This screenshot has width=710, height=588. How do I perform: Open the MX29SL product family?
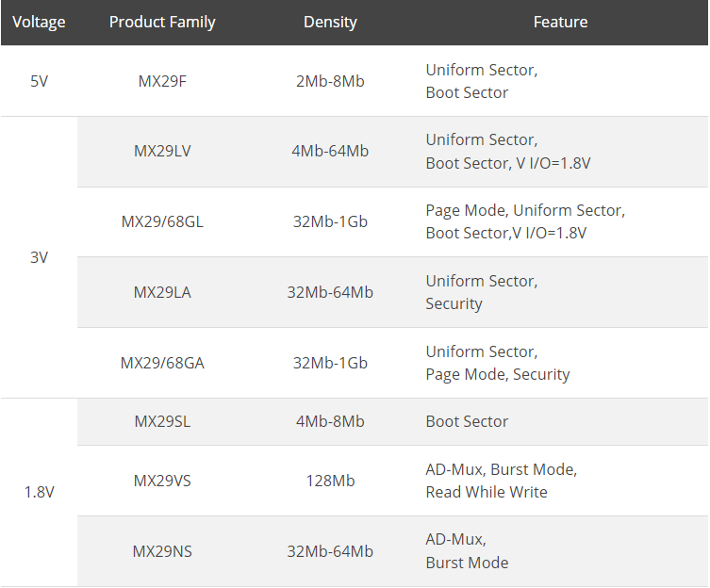click(162, 421)
